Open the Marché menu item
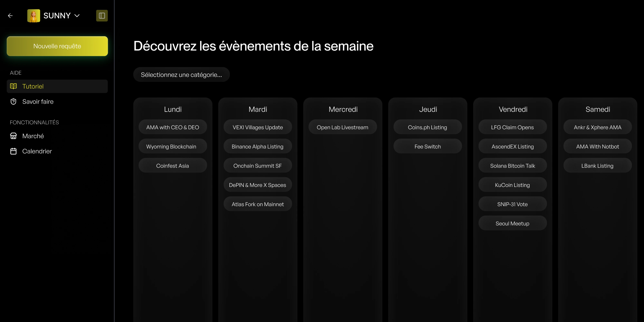Viewport: 644px width, 322px height. [x=57, y=136]
